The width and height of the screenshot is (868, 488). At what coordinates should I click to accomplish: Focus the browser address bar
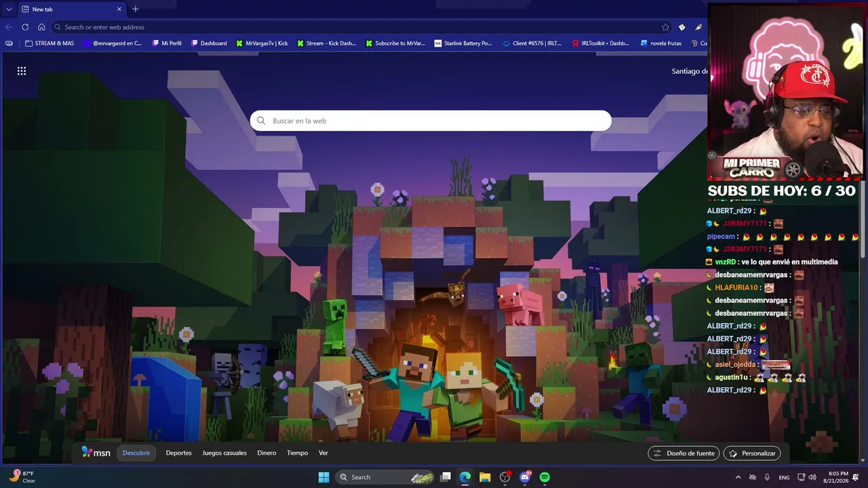point(362,27)
